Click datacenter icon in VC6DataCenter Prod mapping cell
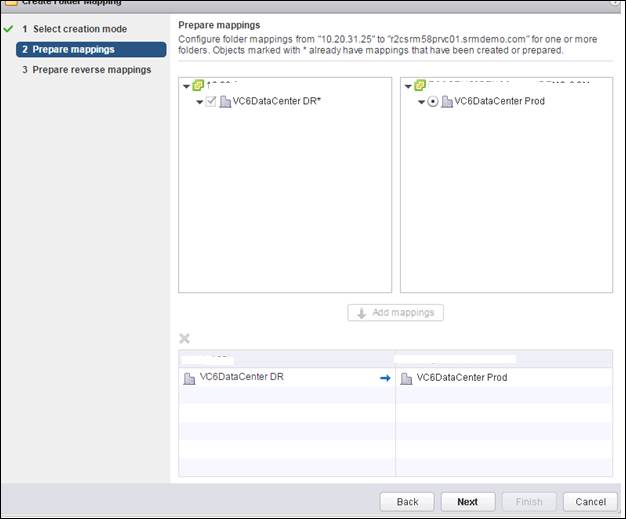This screenshot has width=626, height=519. [406, 378]
